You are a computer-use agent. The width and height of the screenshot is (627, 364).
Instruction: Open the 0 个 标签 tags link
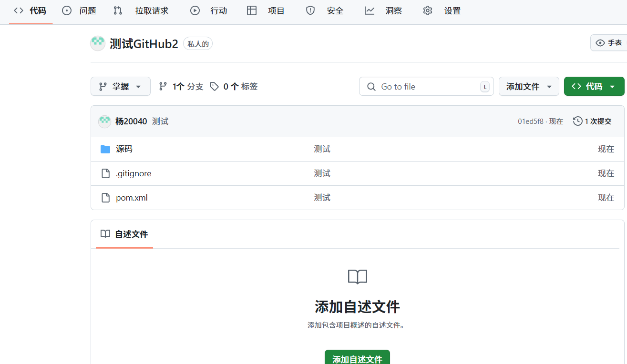[234, 86]
